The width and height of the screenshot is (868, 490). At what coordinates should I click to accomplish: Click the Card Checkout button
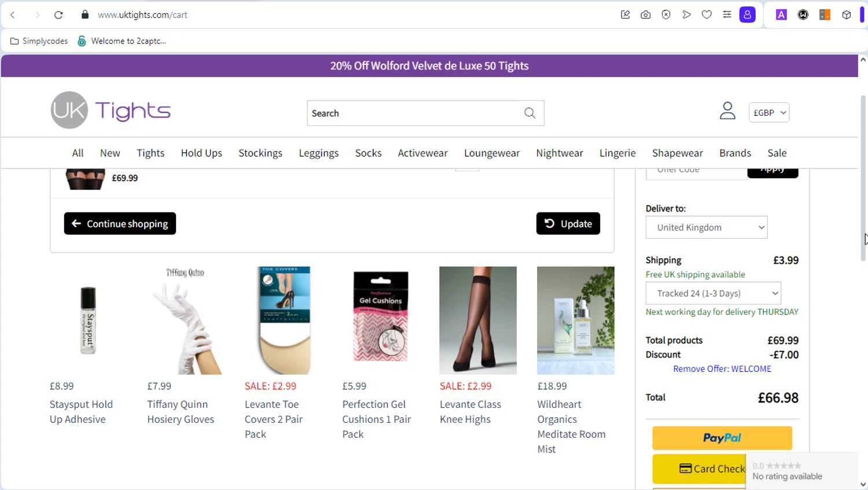tap(700, 469)
